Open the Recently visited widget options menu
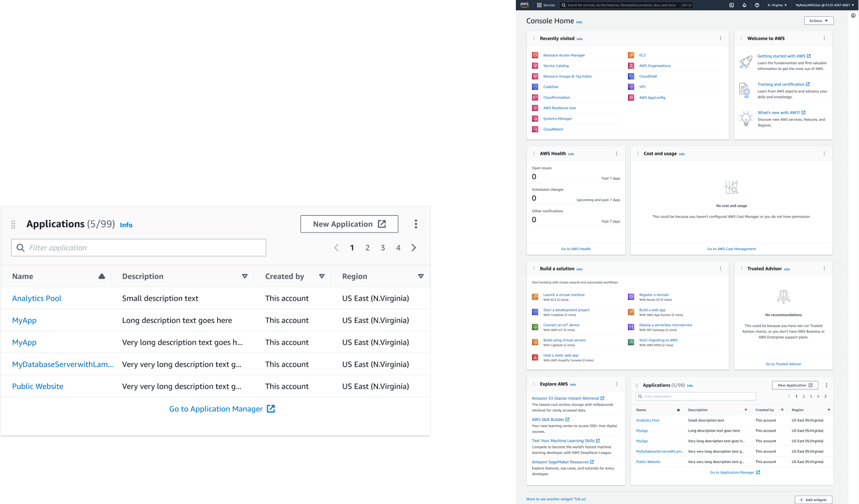The image size is (859, 504). point(720,38)
